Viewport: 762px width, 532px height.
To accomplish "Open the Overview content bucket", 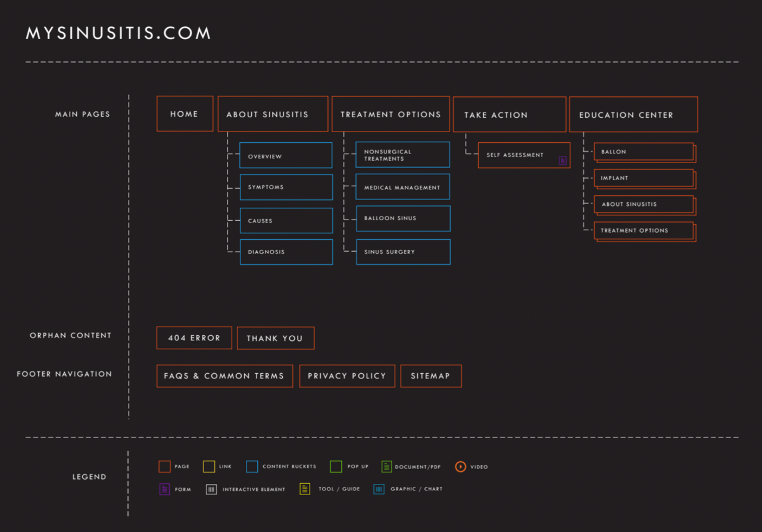I will [286, 155].
